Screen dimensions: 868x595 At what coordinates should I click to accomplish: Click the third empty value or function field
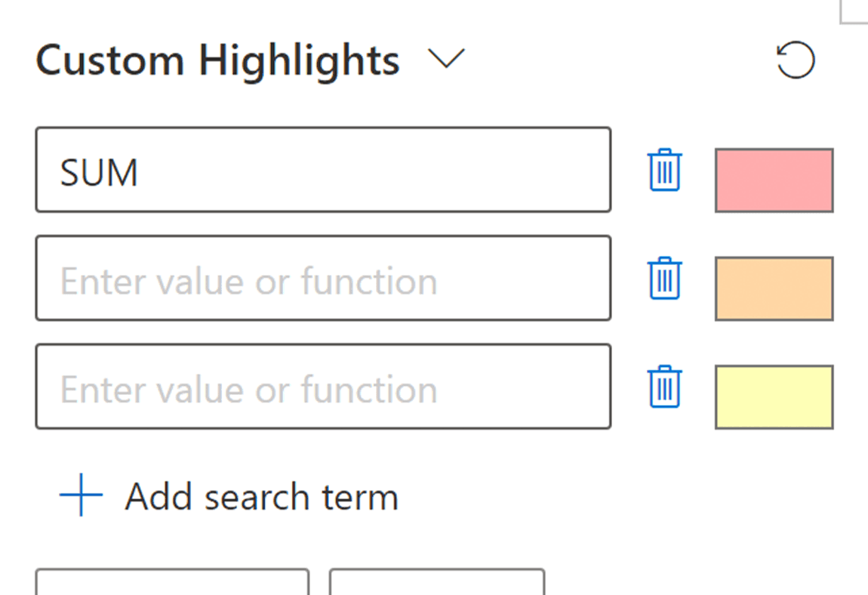pyautogui.click(x=323, y=387)
